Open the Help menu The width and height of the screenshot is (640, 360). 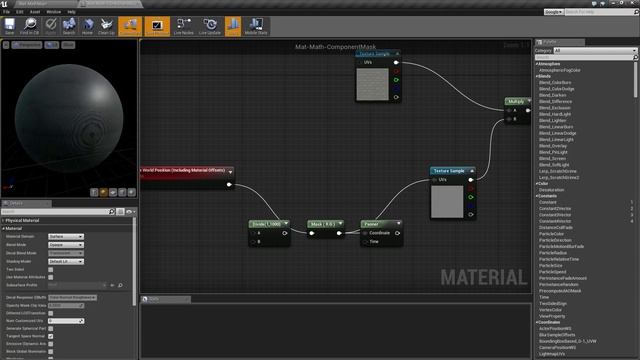coord(71,12)
